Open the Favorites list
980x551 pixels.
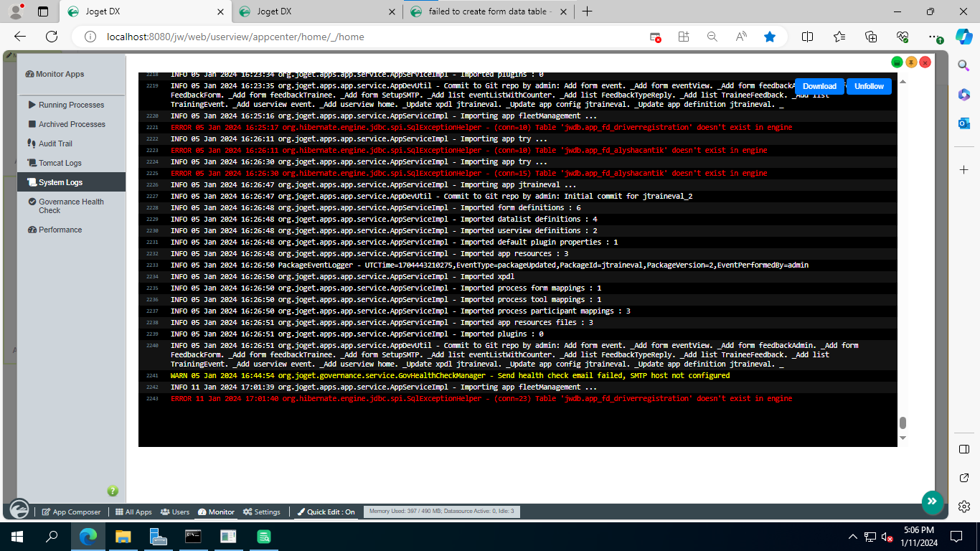839,37
